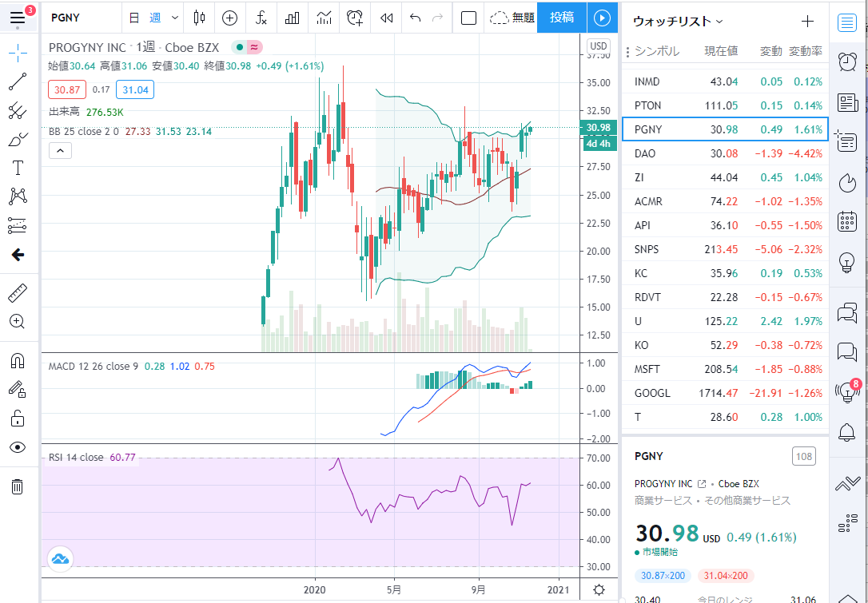
Task: Collapse the indicator legend chevron
Action: (x=60, y=150)
